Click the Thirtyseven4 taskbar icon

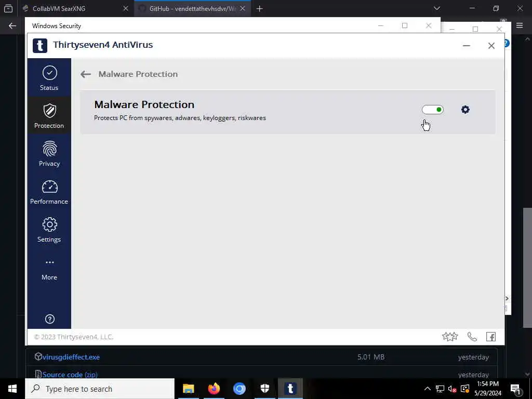(x=290, y=389)
